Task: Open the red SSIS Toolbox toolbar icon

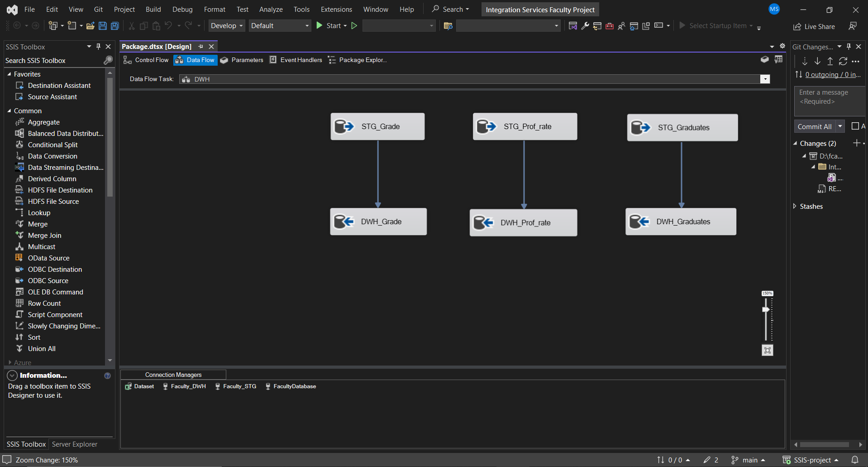Action: [x=610, y=26]
